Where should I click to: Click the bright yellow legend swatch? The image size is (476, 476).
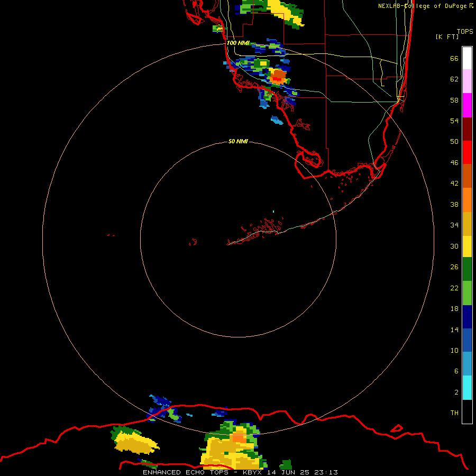[x=467, y=246]
